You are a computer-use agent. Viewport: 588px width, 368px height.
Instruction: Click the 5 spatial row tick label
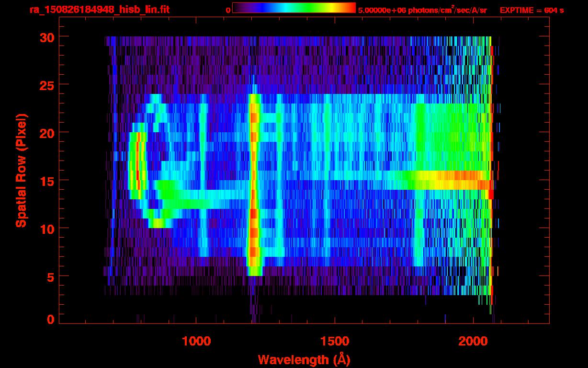50,276
